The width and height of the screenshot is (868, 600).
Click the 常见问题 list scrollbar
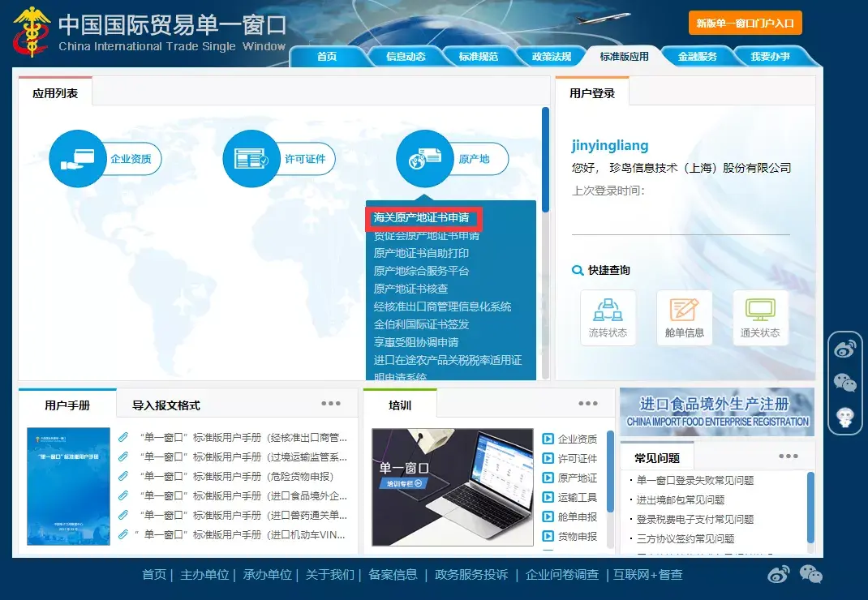(810, 508)
